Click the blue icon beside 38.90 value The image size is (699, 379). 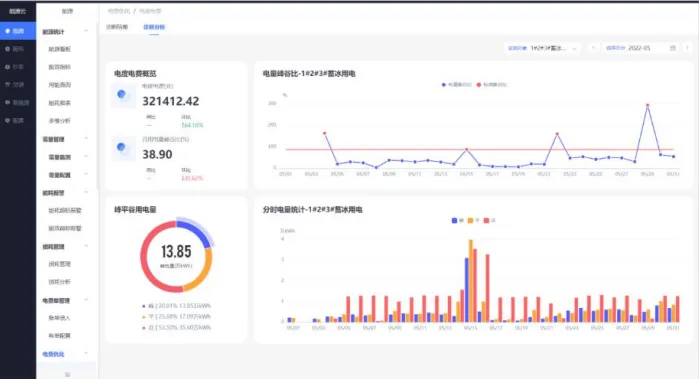pyautogui.click(x=123, y=148)
